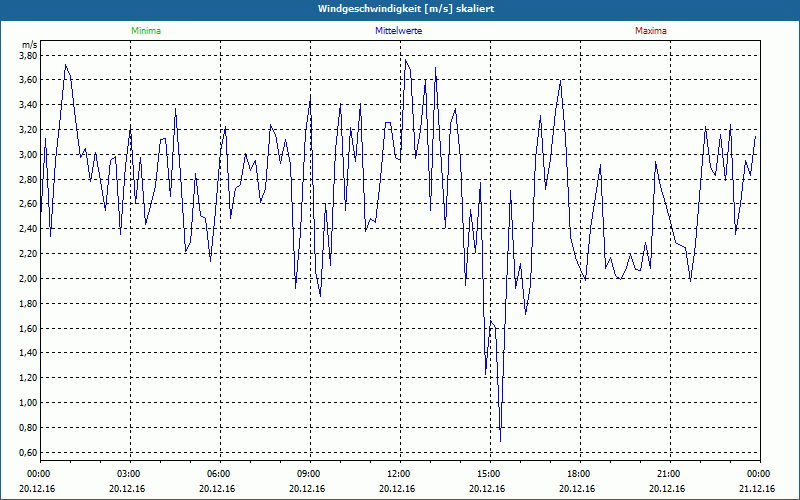The width and height of the screenshot is (800, 500).
Task: Click the 06:00 time axis label
Action: [x=220, y=474]
